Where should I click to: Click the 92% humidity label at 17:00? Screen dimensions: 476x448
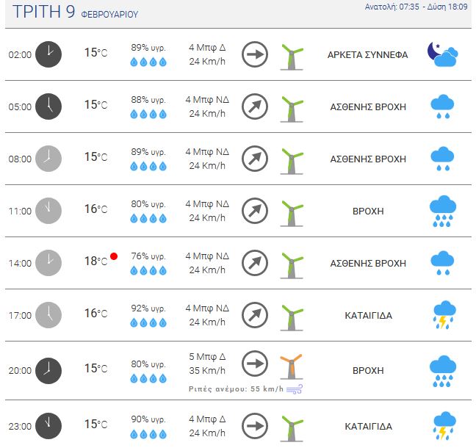click(x=148, y=308)
